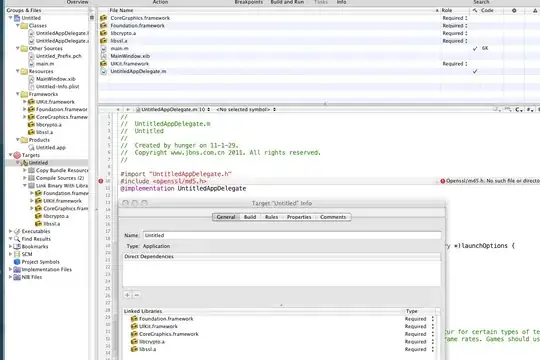Expand the Copy Bundle Resources phase
Viewport: 540px width, 360px height.
(x=25, y=170)
